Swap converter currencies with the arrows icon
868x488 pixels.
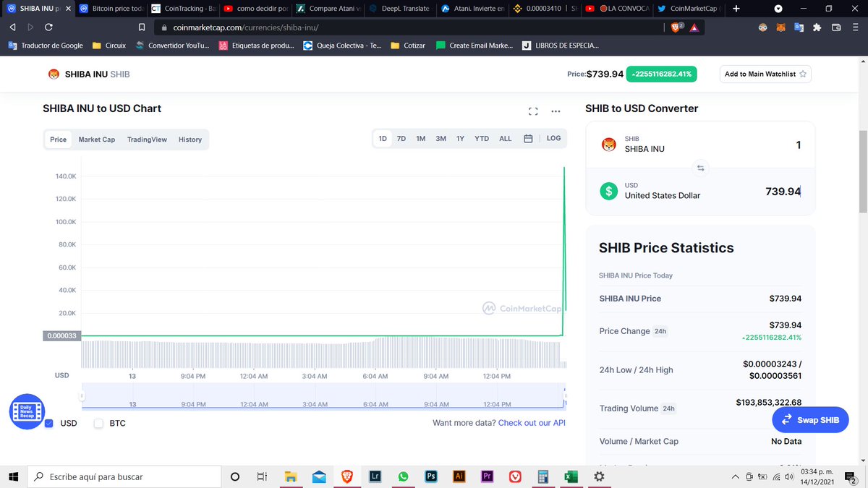point(700,168)
